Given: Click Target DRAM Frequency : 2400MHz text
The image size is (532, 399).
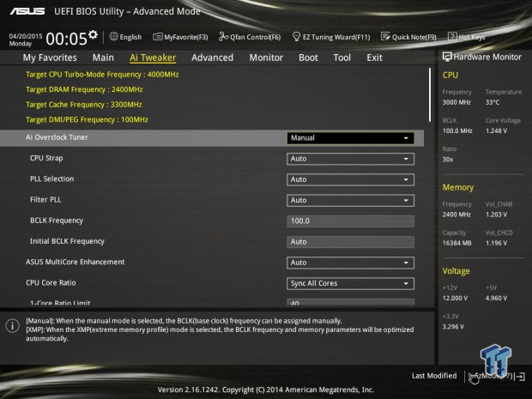Looking at the screenshot, I should pyautogui.click(x=84, y=89).
